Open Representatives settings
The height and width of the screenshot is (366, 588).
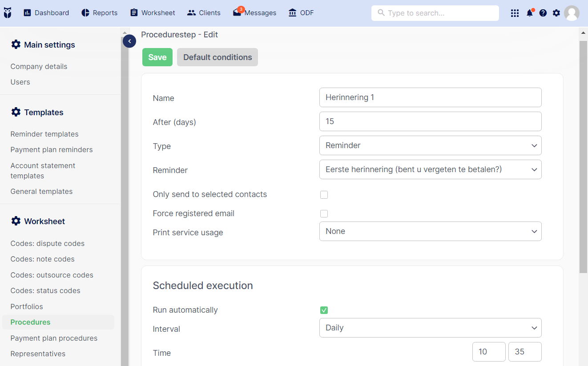point(38,354)
